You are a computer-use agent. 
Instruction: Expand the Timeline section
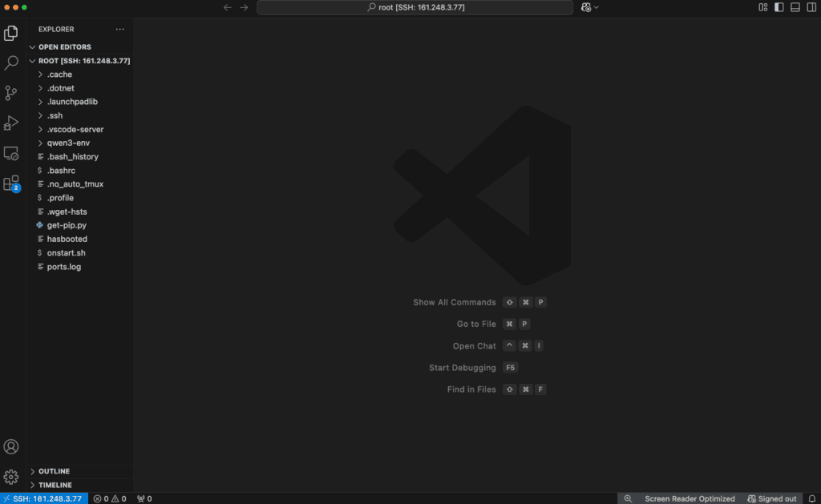(x=79, y=485)
